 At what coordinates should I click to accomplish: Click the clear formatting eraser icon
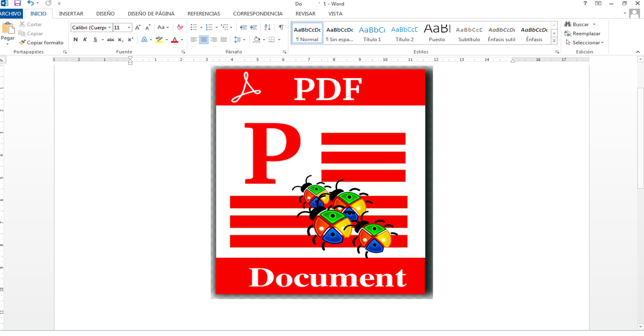[x=180, y=27]
